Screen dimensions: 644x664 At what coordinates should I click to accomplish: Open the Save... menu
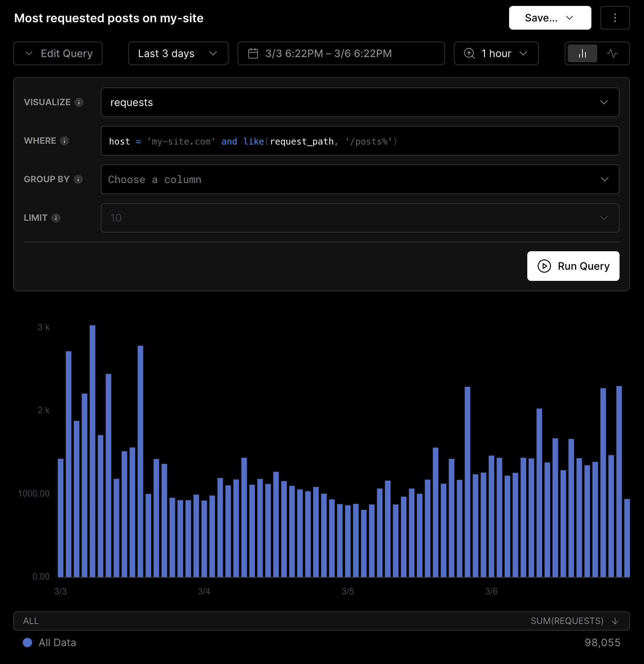pos(550,18)
